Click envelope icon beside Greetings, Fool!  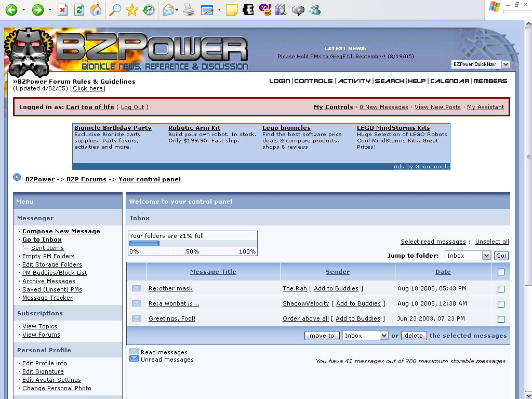(137, 318)
